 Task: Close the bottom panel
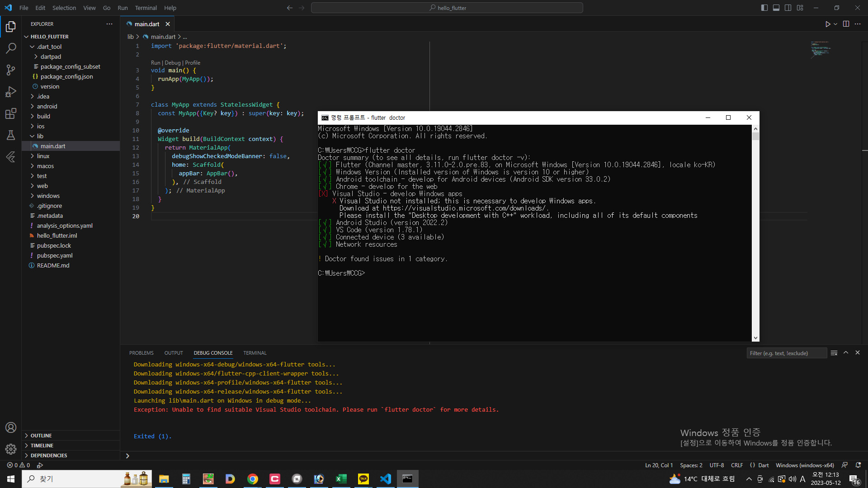point(858,353)
